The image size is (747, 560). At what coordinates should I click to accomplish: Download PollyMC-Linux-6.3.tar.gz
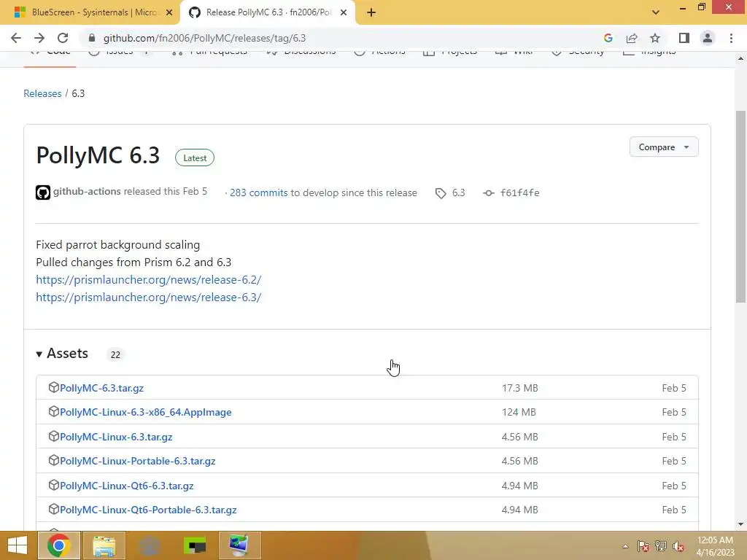click(x=116, y=437)
